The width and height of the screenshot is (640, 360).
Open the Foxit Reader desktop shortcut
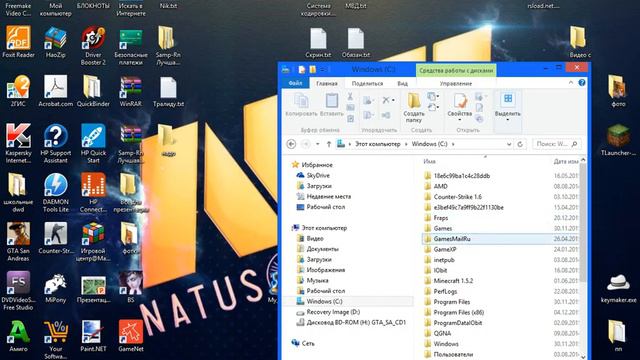tap(18, 42)
